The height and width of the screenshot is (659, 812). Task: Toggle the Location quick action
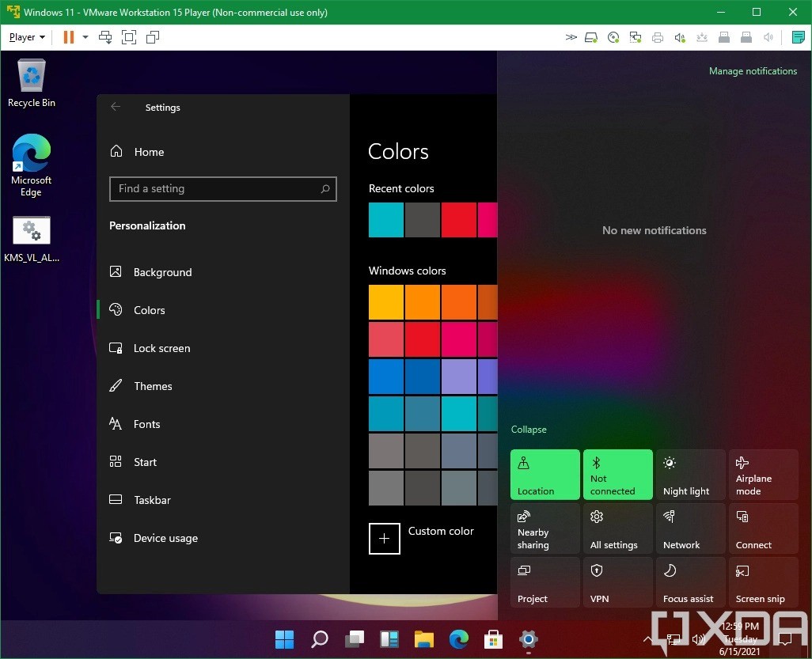pyautogui.click(x=544, y=475)
